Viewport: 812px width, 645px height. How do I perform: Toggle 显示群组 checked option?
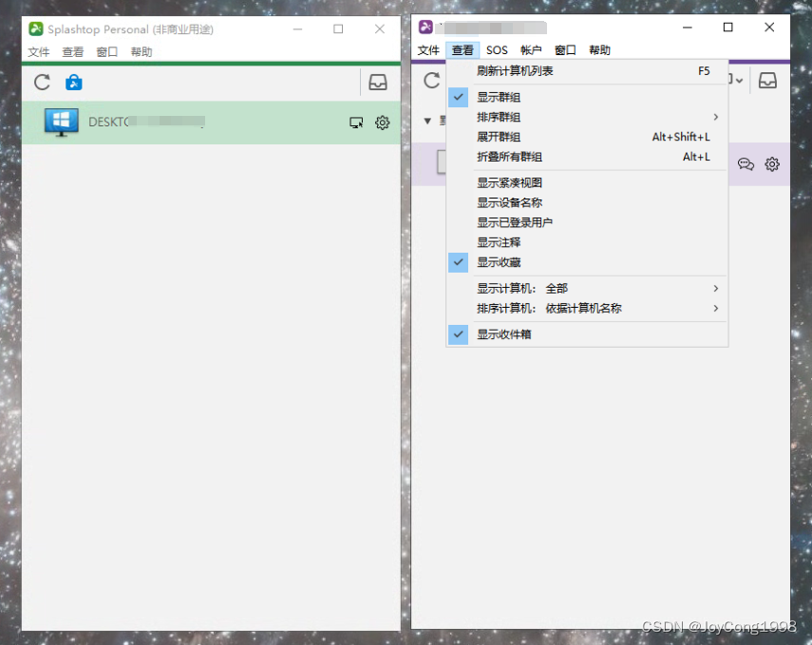[x=587, y=98]
